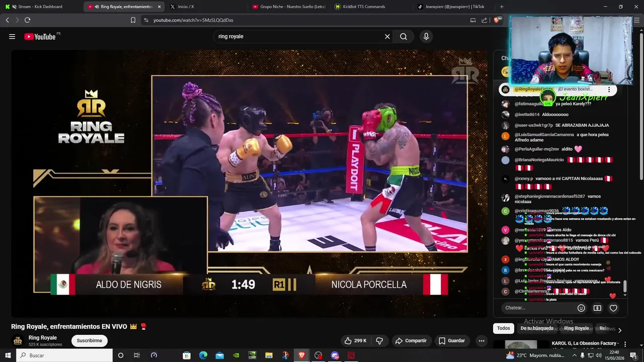Show hidden system tray icons
Screen dimensions: 644x362
pyautogui.click(x=575, y=355)
